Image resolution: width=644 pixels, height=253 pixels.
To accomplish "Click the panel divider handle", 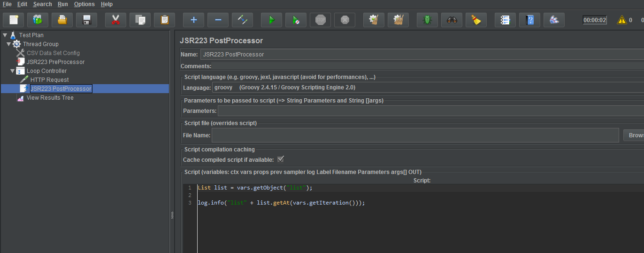I will [x=172, y=215].
